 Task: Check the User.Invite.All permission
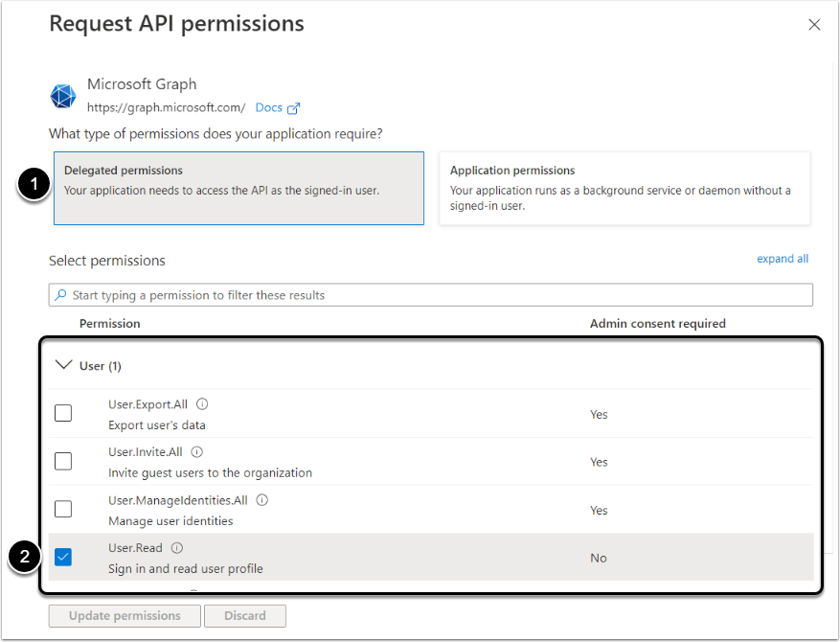(63, 462)
